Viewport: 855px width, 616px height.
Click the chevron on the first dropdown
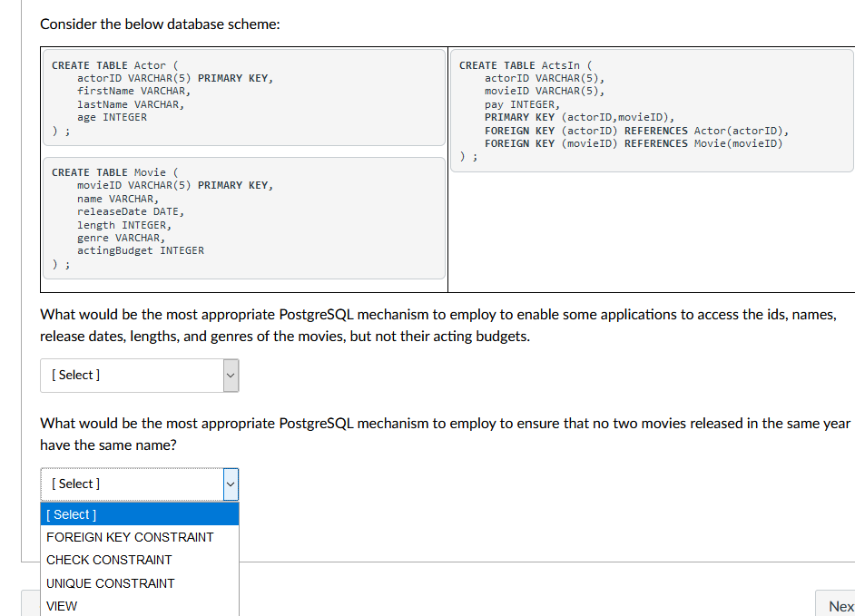click(x=230, y=375)
